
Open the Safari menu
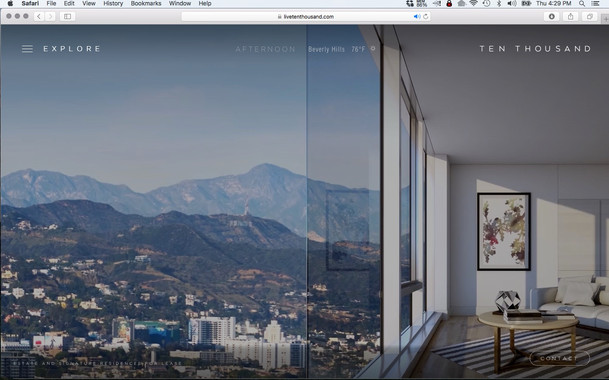[30, 3]
